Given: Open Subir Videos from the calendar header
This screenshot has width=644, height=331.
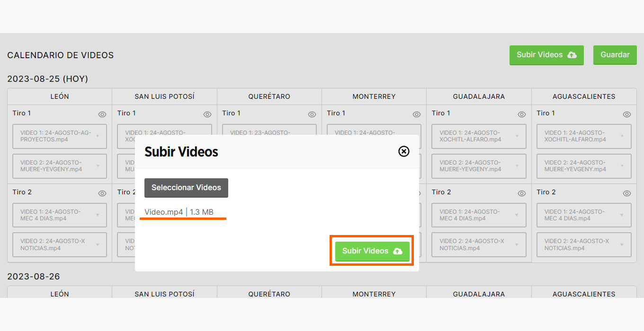Looking at the screenshot, I should (546, 55).
